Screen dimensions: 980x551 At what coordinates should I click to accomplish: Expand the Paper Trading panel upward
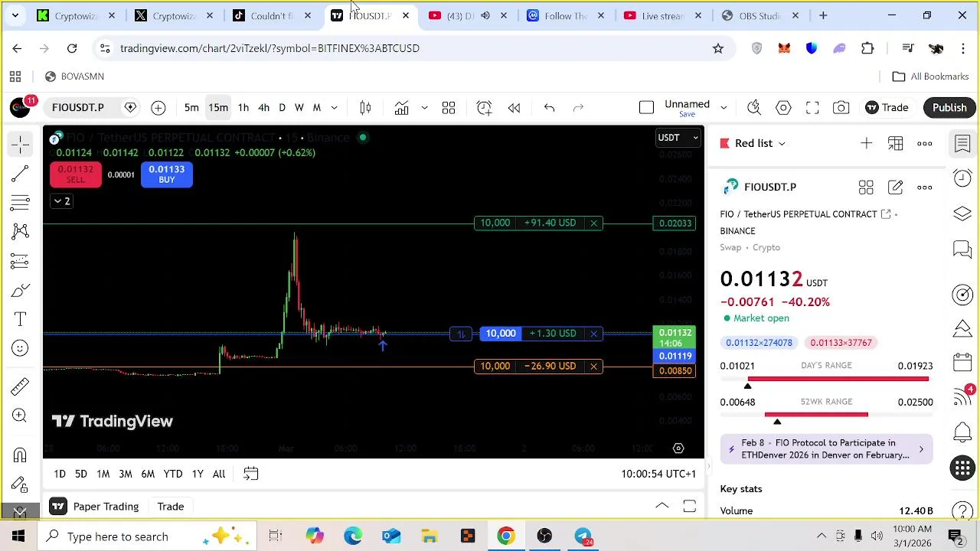coord(662,507)
